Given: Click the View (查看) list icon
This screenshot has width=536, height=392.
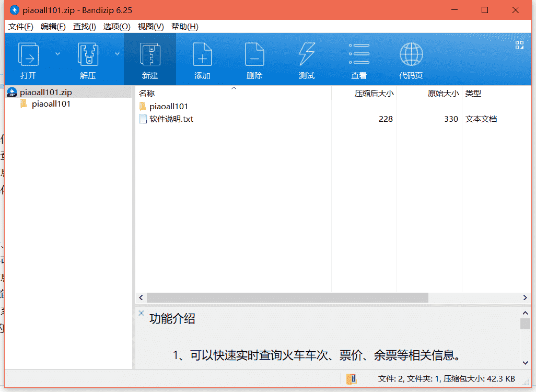Looking at the screenshot, I should coord(359,54).
